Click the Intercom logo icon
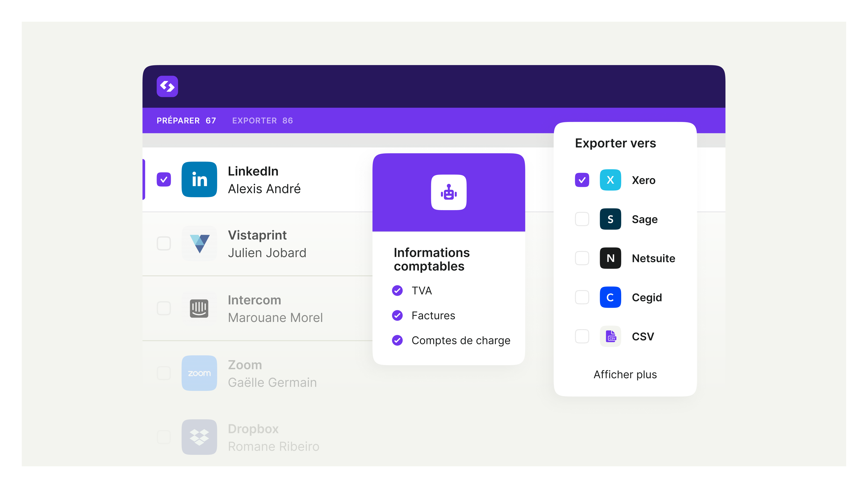Viewport: 868px width, 488px height. 199,308
